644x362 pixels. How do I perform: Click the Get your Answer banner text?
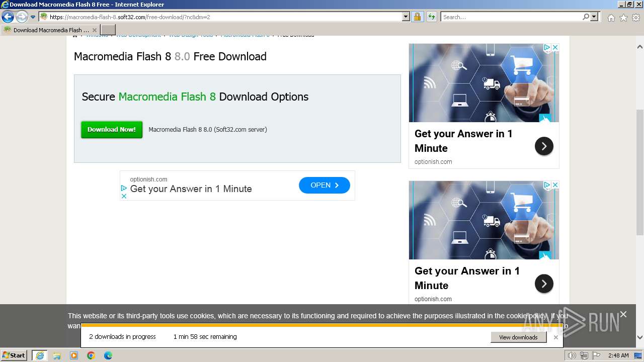coord(191,189)
